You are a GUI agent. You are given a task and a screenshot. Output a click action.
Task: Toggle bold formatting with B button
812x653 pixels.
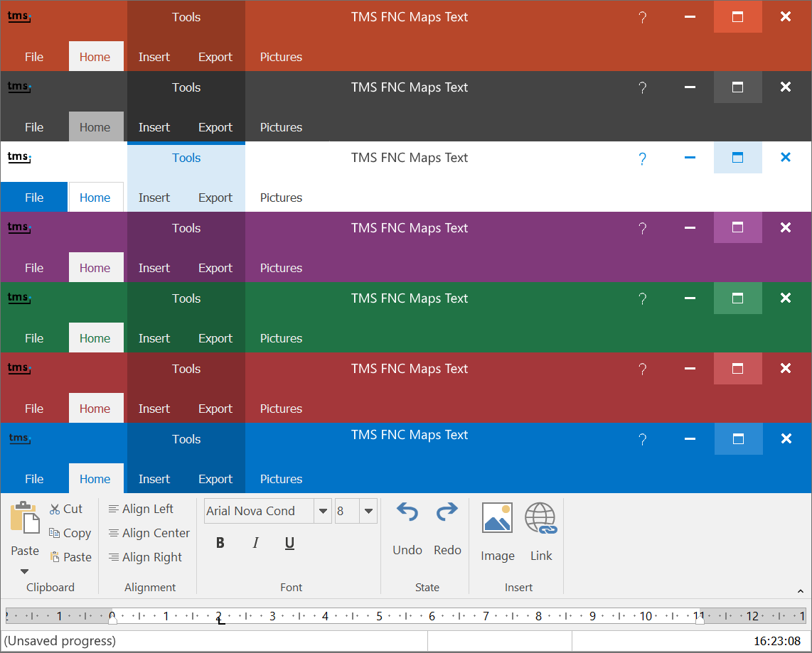coord(220,544)
